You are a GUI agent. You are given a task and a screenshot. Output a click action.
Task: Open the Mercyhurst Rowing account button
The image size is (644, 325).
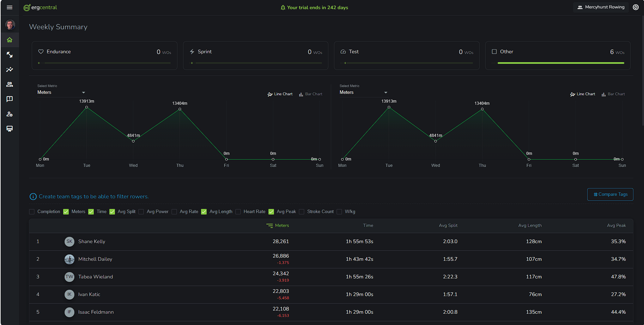click(x=601, y=7)
